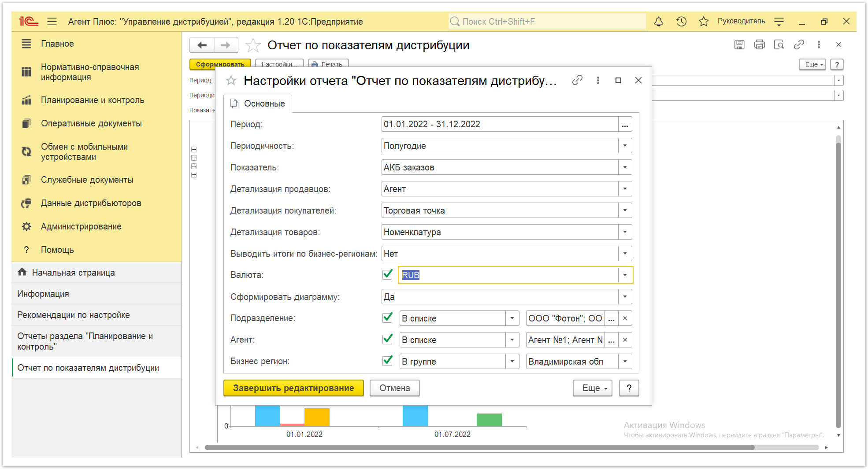Click Завершить редактирование button

click(x=293, y=388)
